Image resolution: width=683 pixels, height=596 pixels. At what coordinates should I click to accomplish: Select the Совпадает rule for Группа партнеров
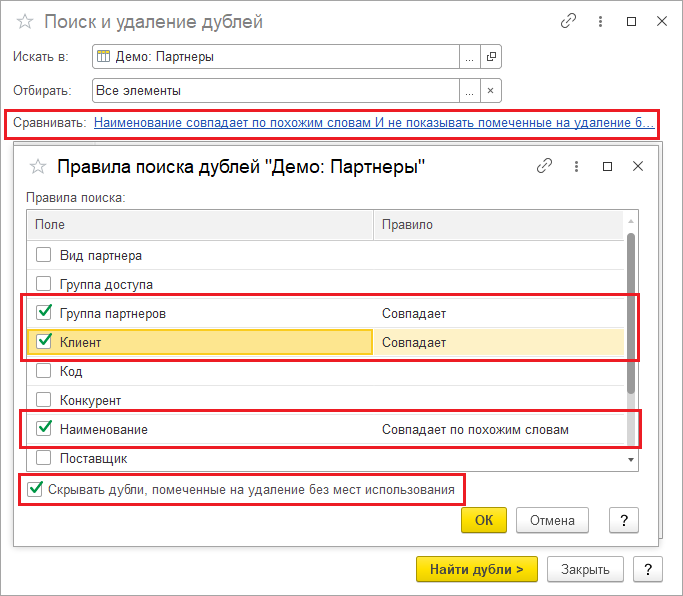414,314
